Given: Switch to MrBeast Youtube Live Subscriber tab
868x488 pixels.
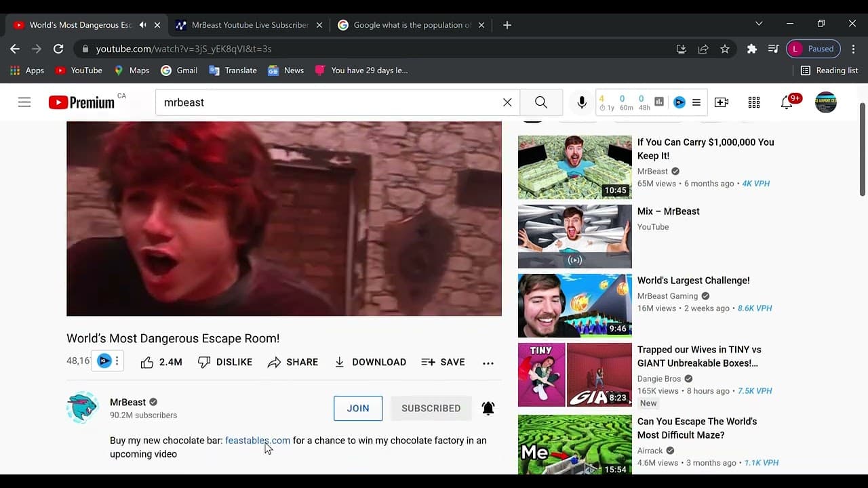Looking at the screenshot, I should pos(249,25).
